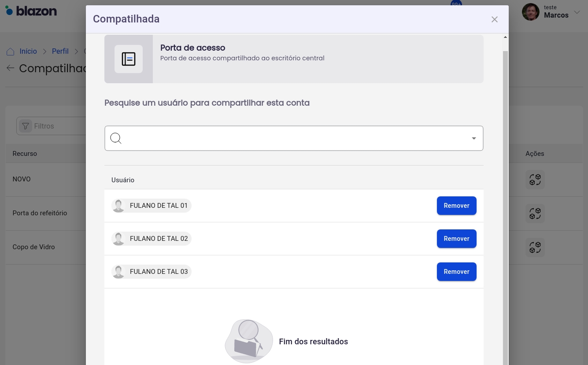The image size is (588, 365).
Task: Remove FULANO DE TAL 01 from sharing
Action: pyautogui.click(x=456, y=206)
